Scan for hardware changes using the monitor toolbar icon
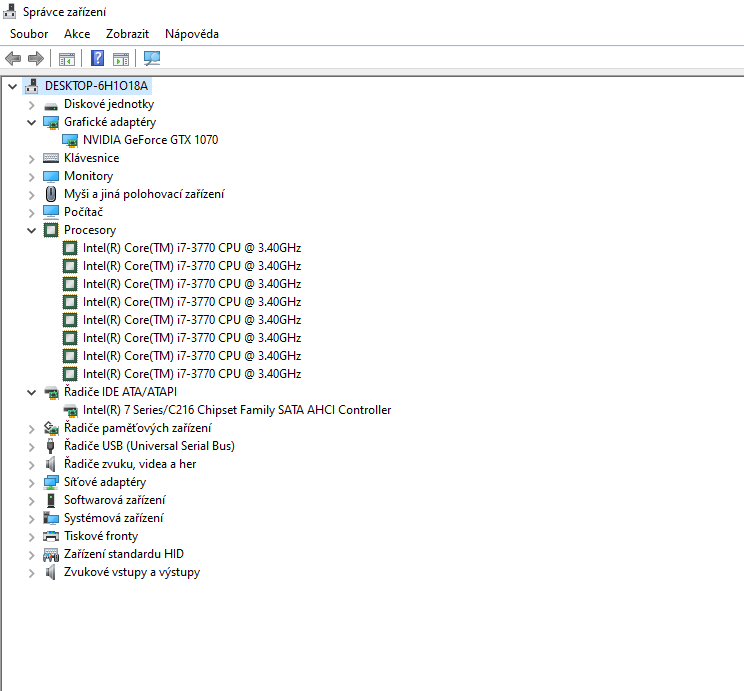The width and height of the screenshot is (744, 691). [x=152, y=59]
